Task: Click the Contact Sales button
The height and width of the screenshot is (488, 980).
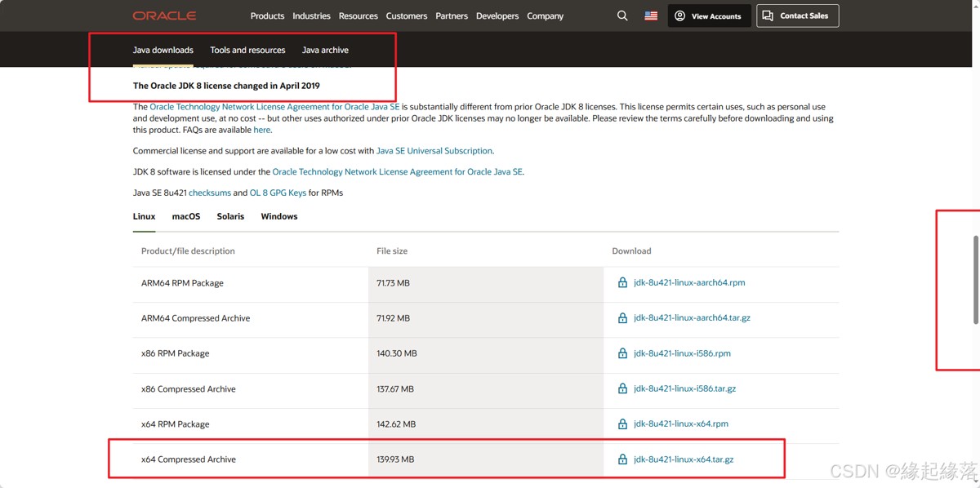Action: 797,16
